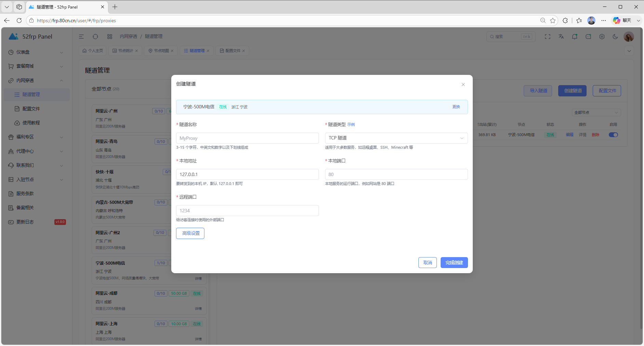Click the user avatar in header
Image resolution: width=644 pixels, height=346 pixels.
coord(629,37)
